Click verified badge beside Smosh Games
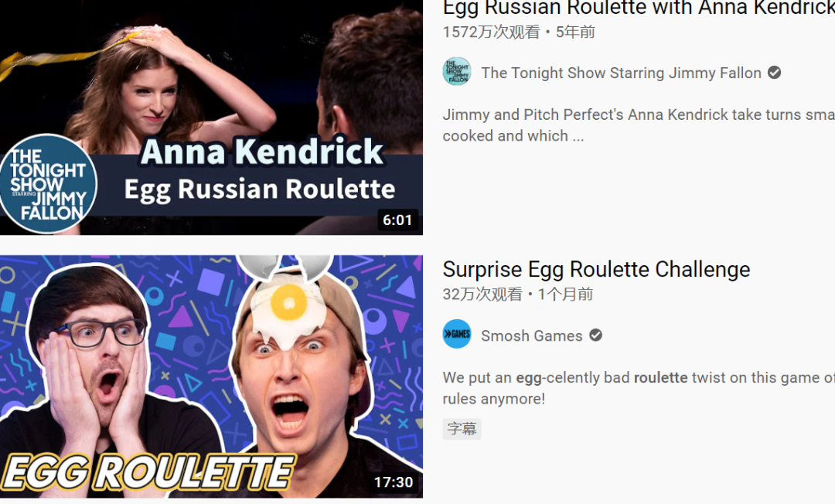 coord(595,335)
